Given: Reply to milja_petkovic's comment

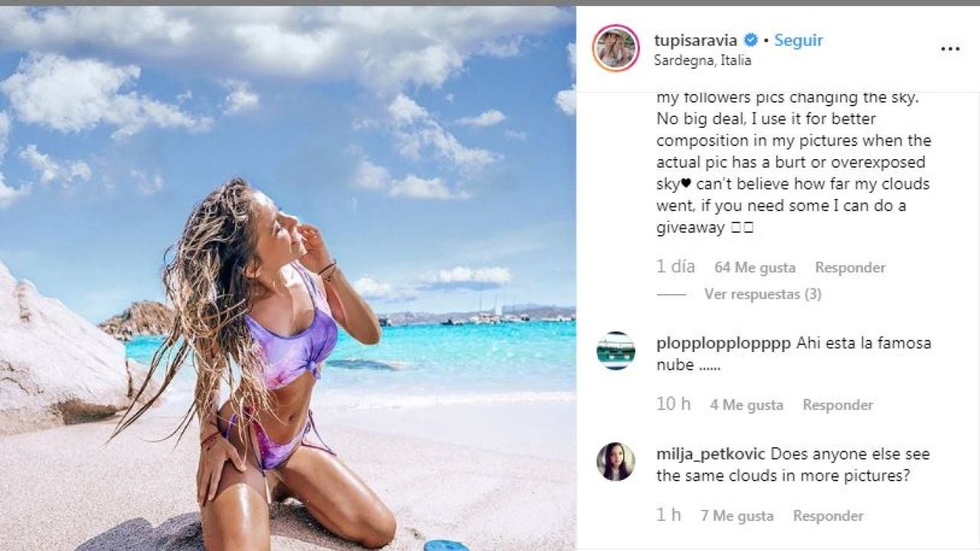Looking at the screenshot, I should coord(828,516).
